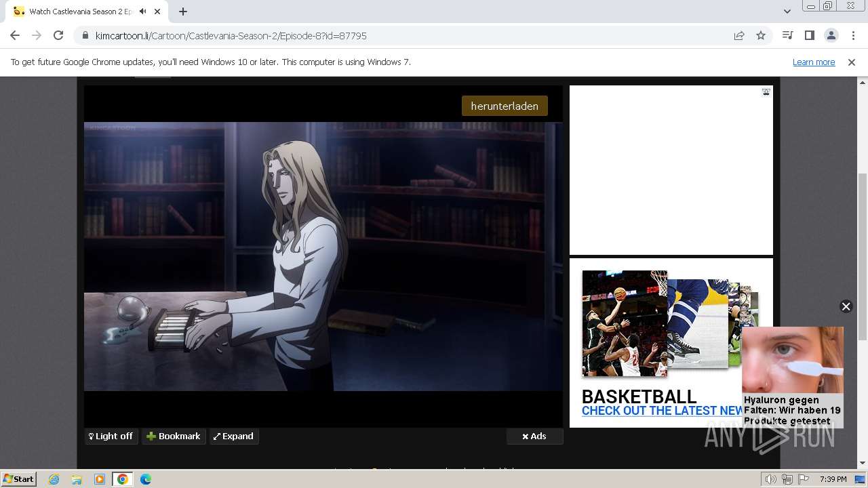
Task: Click the herunterladen download button
Action: [x=505, y=106]
